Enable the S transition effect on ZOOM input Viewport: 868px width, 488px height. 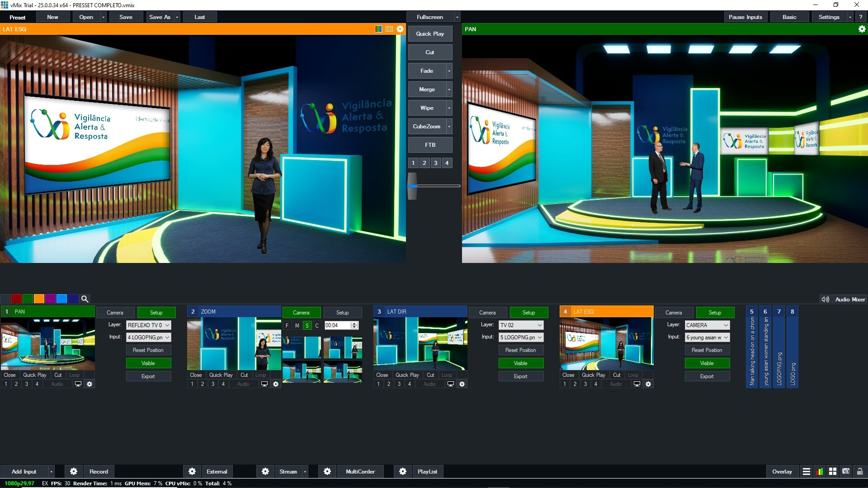pos(307,325)
